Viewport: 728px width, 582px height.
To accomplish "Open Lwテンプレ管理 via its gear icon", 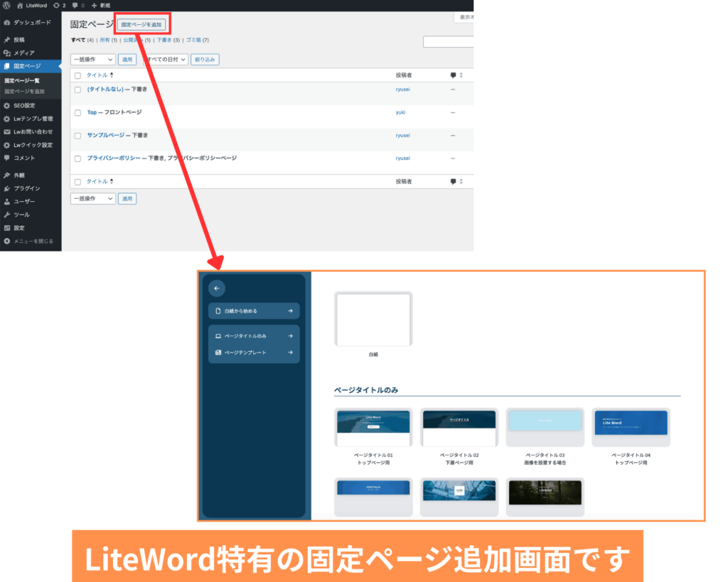I will (7, 119).
